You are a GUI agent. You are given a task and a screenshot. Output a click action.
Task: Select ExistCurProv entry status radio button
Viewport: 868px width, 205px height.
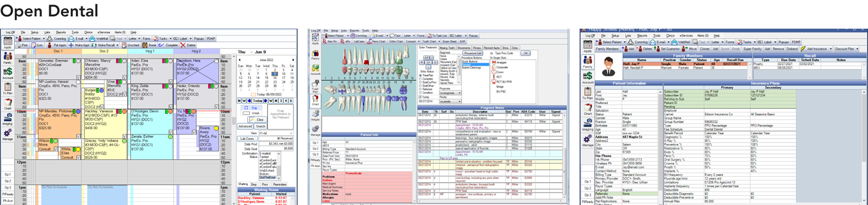tap(420, 83)
